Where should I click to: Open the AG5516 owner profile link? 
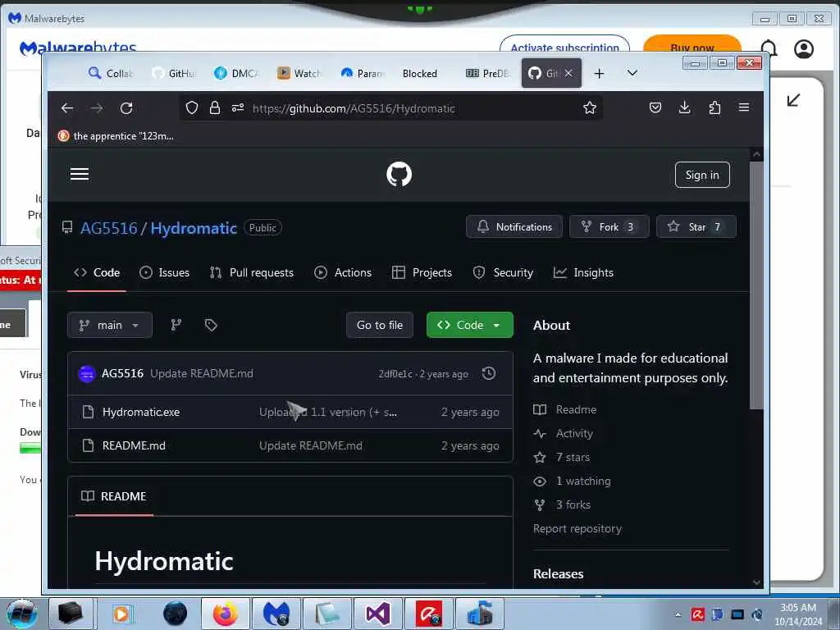109,228
